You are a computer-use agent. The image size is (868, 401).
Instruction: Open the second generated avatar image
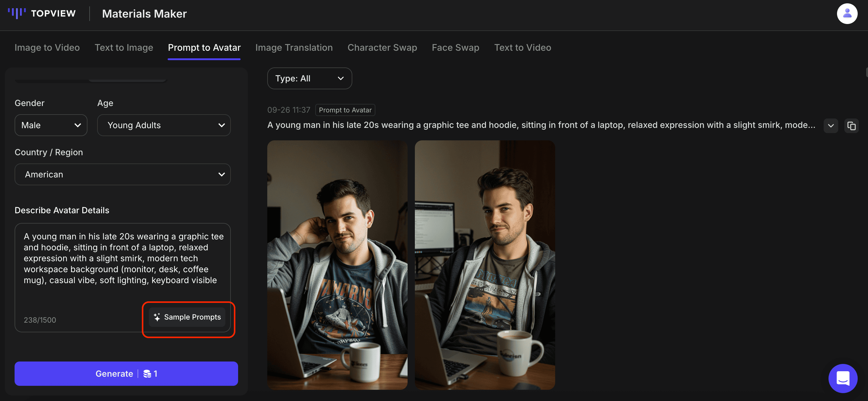(484, 265)
